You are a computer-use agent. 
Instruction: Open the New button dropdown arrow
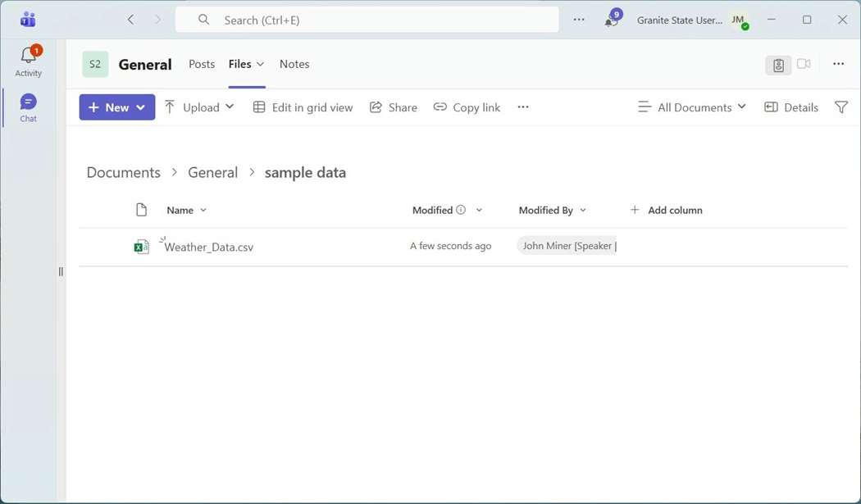click(141, 107)
